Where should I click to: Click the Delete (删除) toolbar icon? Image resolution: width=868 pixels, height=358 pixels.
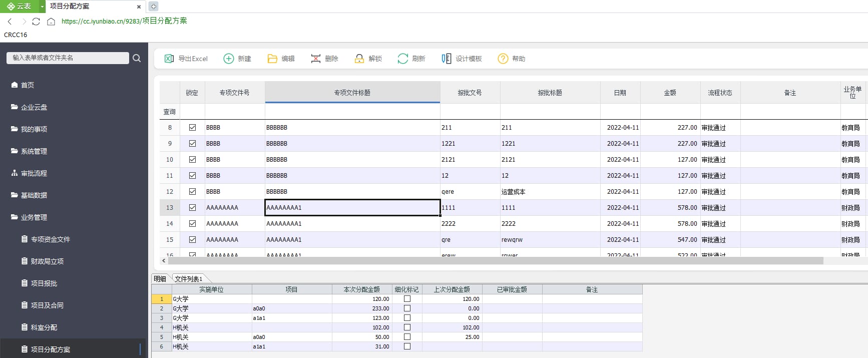click(x=316, y=59)
